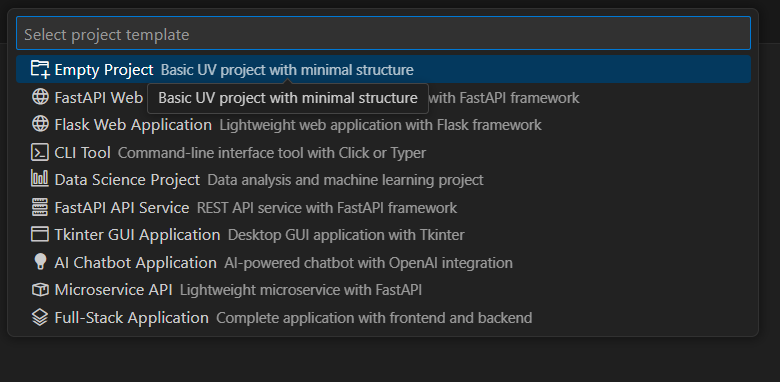Choose the FastAPI API Service label
The height and width of the screenshot is (382, 780).
coord(122,207)
